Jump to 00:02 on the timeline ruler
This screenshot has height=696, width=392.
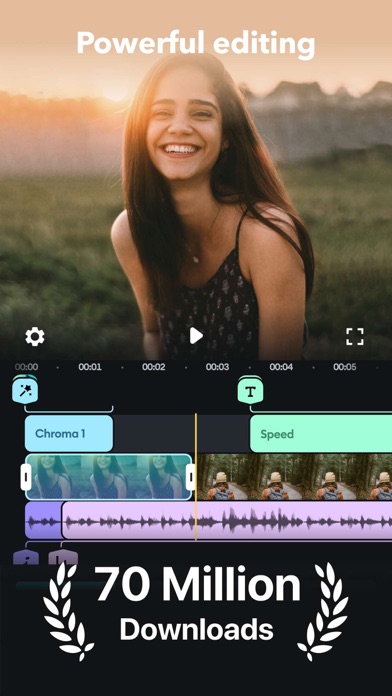pyautogui.click(x=154, y=367)
